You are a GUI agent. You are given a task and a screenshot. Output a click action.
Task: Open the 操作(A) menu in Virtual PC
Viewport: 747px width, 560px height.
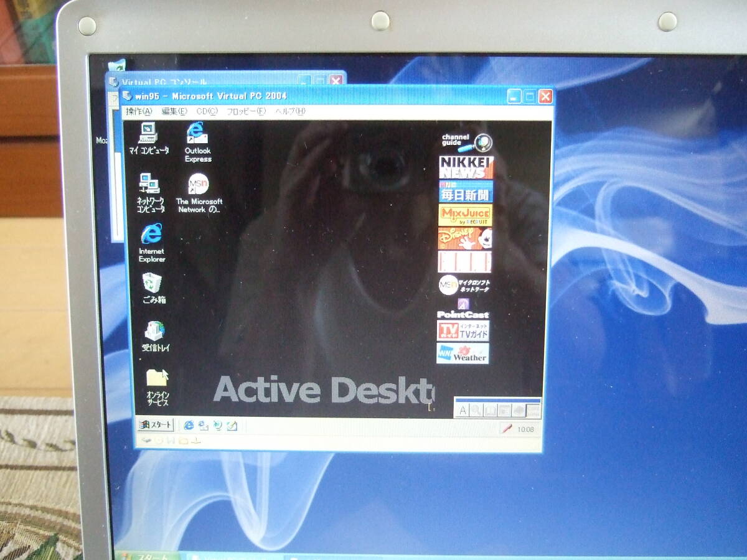pyautogui.click(x=138, y=111)
